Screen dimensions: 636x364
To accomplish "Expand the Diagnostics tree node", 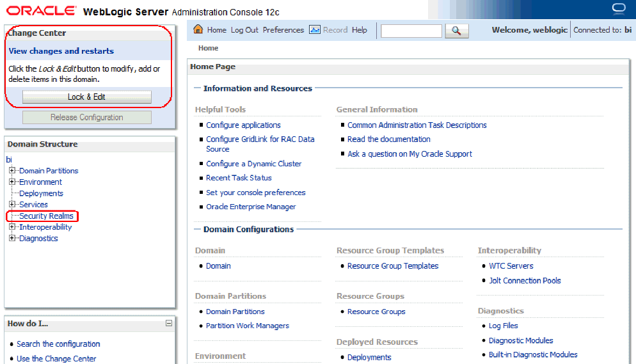I will pos(12,239).
